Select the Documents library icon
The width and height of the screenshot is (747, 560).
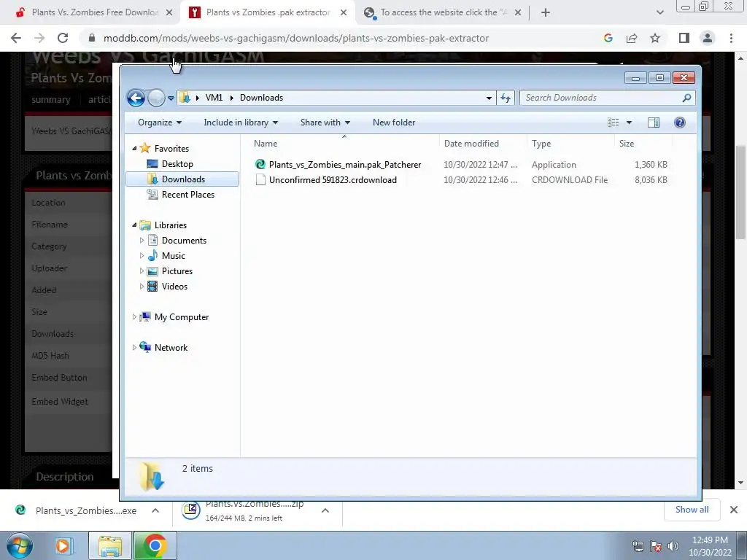click(152, 241)
